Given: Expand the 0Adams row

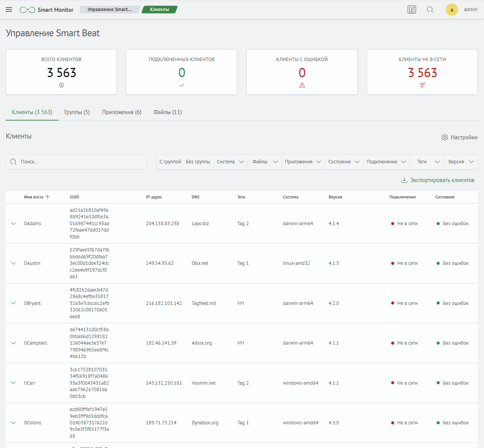Looking at the screenshot, I should click(x=13, y=224).
